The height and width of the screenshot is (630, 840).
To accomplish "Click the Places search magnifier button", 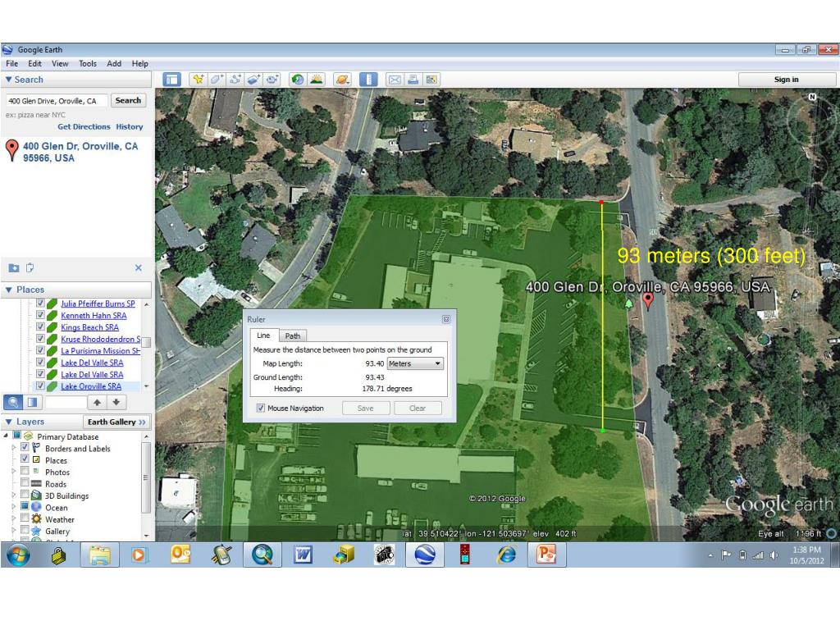I will coord(13,402).
